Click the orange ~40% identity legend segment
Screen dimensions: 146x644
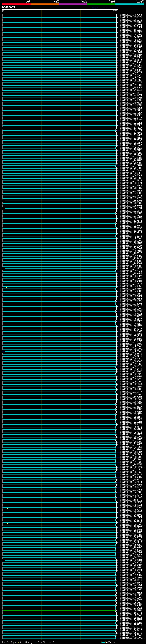tap(45, 4)
